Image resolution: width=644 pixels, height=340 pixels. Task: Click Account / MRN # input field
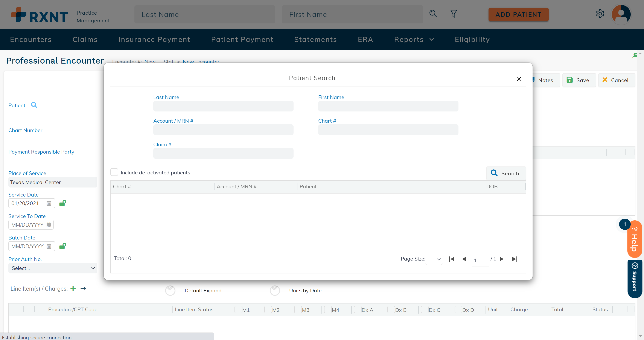(x=223, y=130)
